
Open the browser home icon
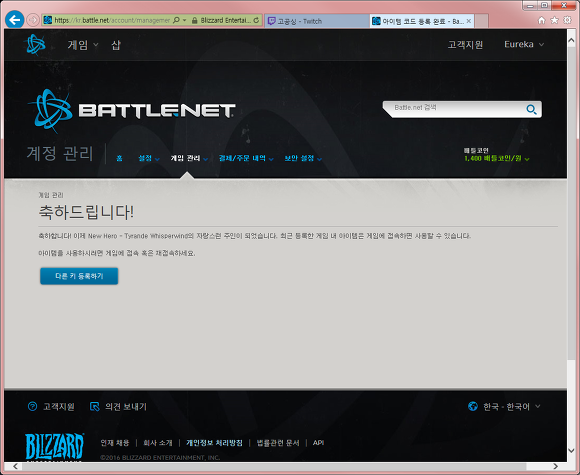click(x=542, y=20)
